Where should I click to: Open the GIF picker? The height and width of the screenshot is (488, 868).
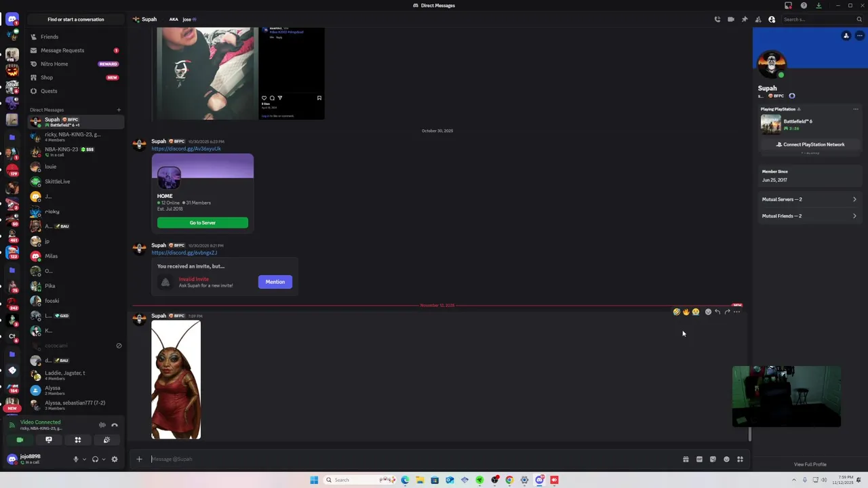point(699,459)
